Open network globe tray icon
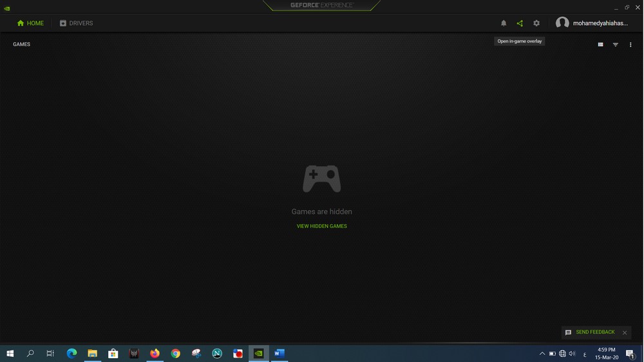This screenshot has width=644, height=362. click(562, 354)
